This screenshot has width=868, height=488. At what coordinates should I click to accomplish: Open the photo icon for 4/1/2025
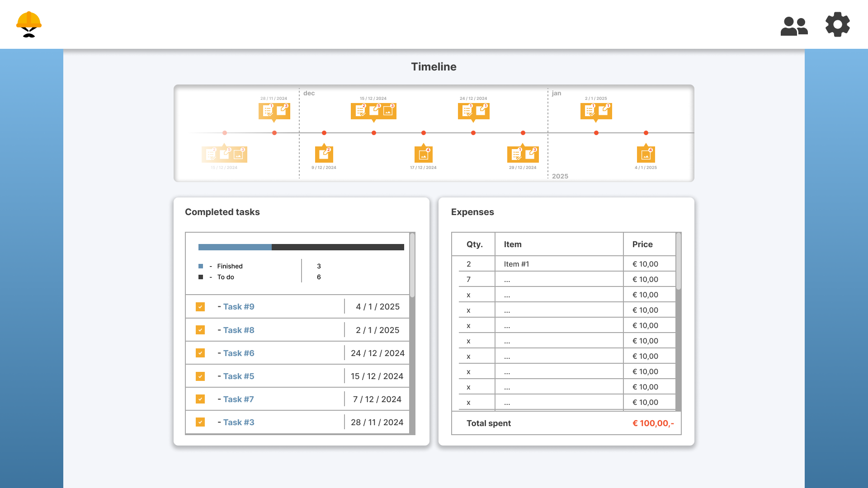tap(646, 155)
